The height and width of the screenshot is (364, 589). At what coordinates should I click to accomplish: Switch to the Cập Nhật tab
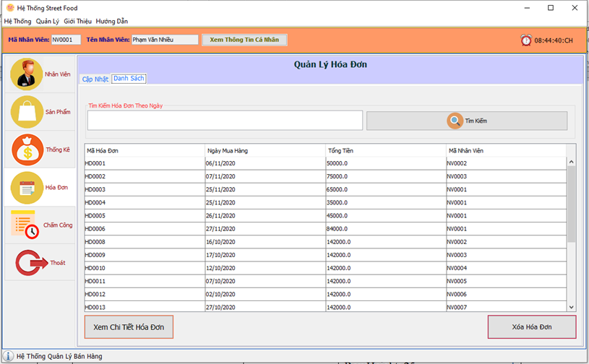pyautogui.click(x=95, y=79)
